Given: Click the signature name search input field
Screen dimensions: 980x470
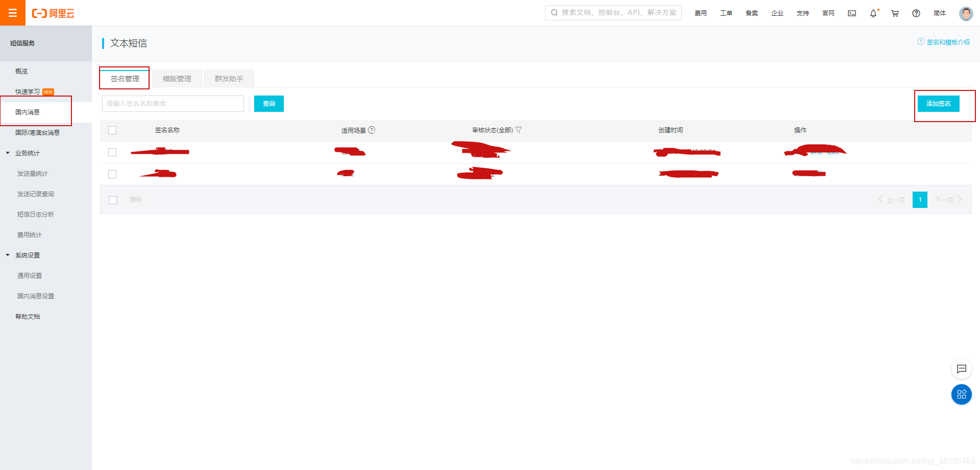Looking at the screenshot, I should click(173, 103).
